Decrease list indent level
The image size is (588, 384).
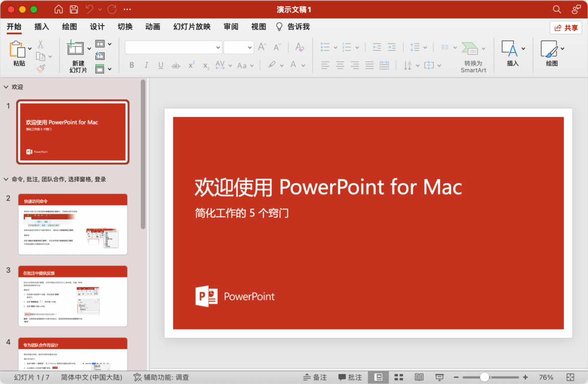(377, 47)
